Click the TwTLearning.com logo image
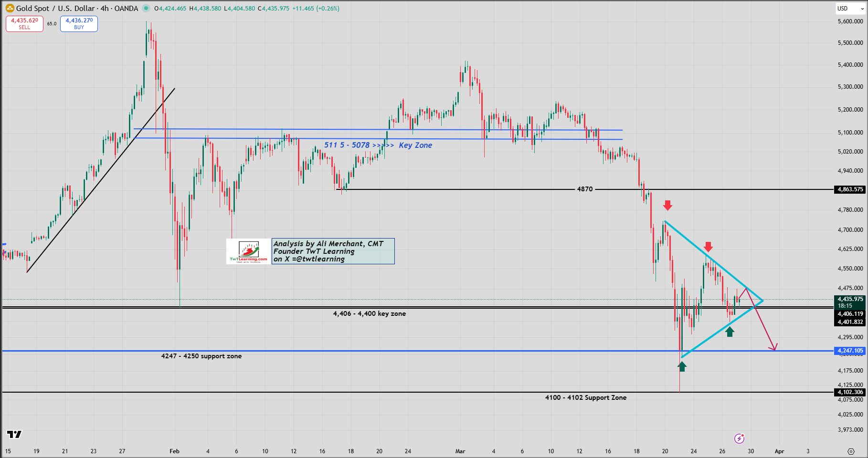This screenshot has height=458, width=868. click(249, 251)
